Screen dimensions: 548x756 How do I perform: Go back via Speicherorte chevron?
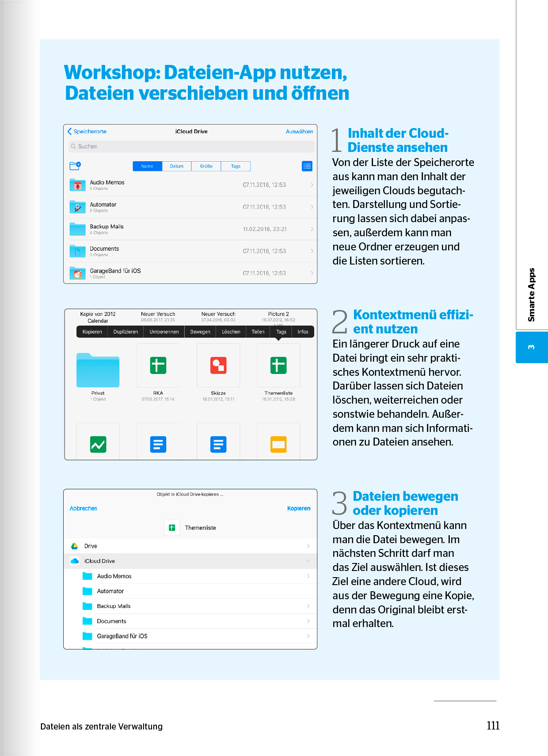tap(69, 131)
